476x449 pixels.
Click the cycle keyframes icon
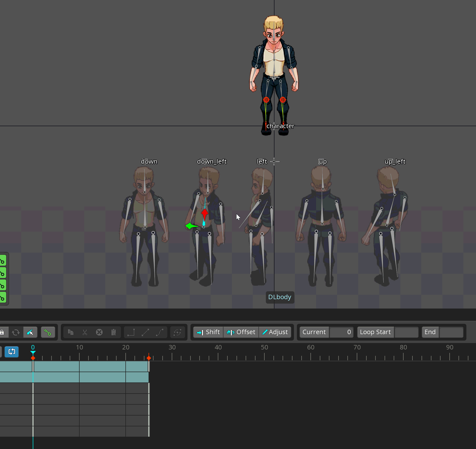tap(178, 332)
